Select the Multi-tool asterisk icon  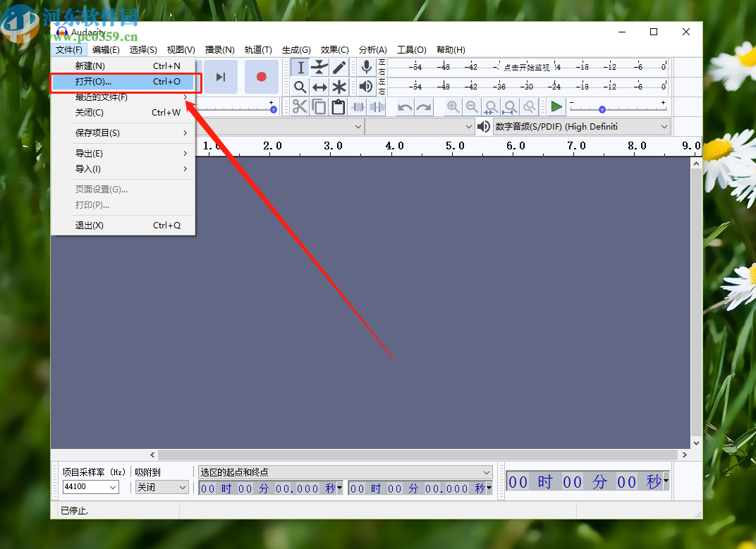pyautogui.click(x=339, y=87)
